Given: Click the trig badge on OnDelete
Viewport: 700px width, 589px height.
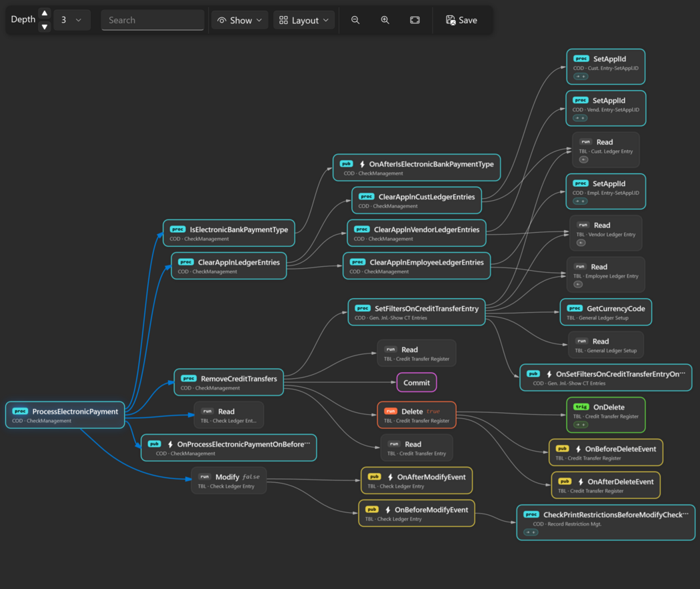Looking at the screenshot, I should (x=581, y=407).
